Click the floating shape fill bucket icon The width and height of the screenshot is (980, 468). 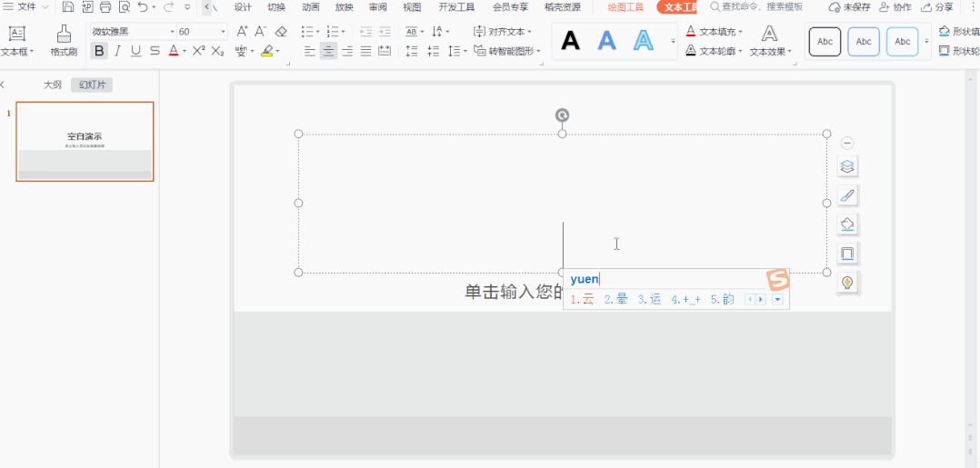tap(847, 224)
